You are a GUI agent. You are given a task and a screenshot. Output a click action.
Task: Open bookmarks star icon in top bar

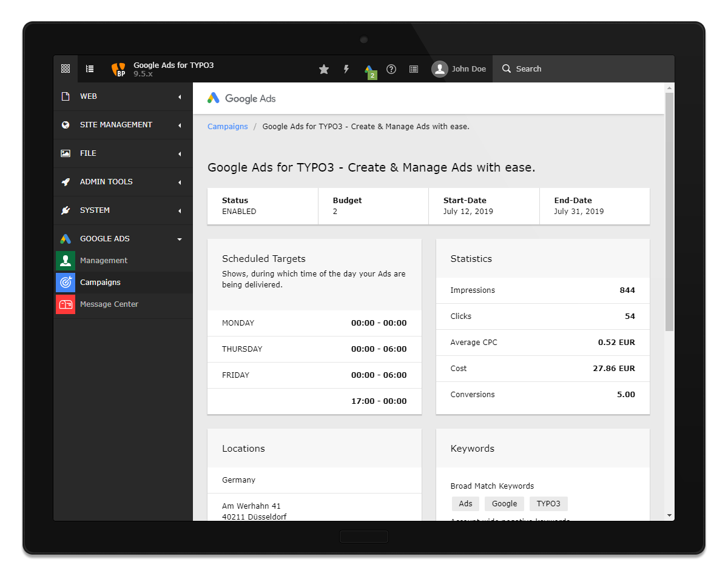[324, 69]
